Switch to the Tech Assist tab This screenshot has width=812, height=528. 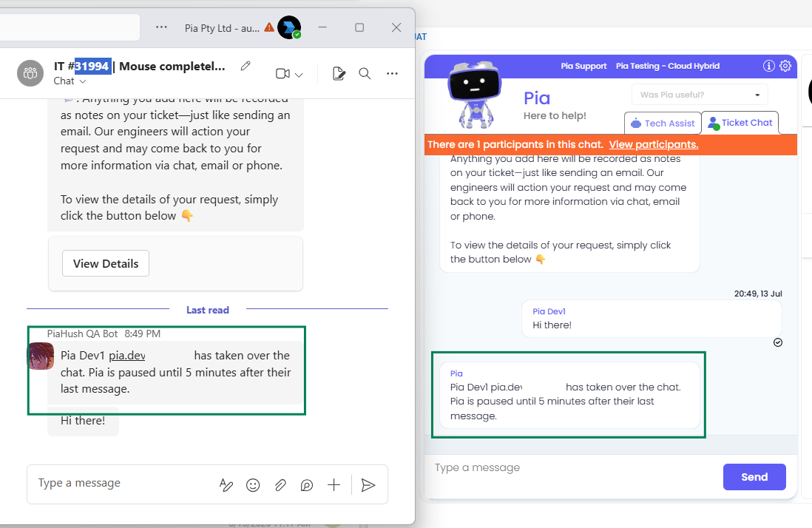(x=663, y=123)
